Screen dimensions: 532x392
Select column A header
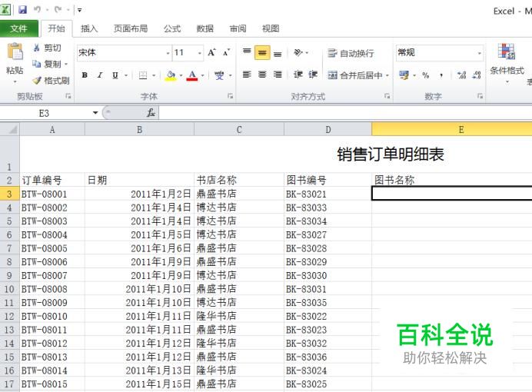[x=52, y=130]
